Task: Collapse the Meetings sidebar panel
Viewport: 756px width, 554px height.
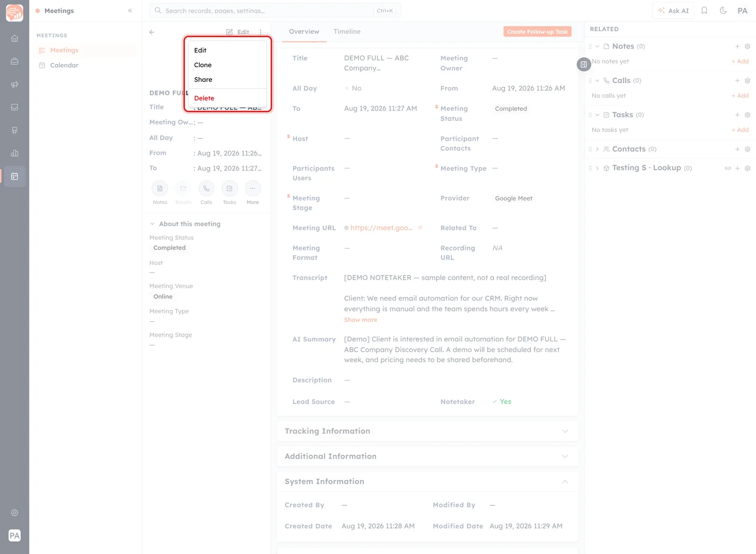Action: (x=130, y=10)
